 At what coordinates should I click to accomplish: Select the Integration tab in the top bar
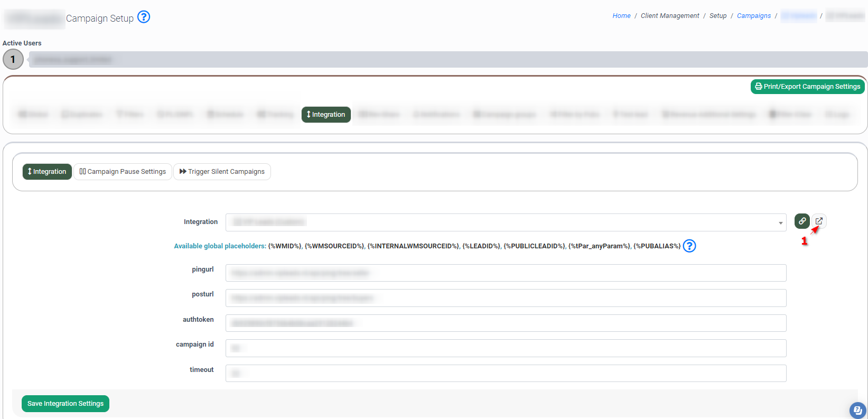pyautogui.click(x=326, y=115)
